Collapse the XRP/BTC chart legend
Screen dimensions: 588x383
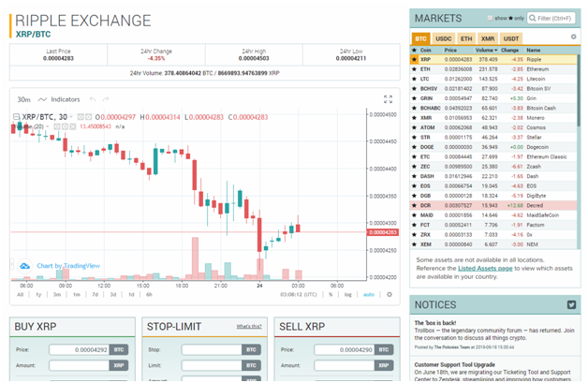(x=17, y=117)
